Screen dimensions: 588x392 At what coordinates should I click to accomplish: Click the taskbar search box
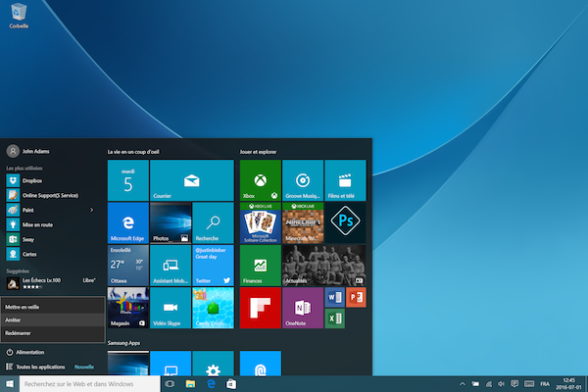click(90, 384)
